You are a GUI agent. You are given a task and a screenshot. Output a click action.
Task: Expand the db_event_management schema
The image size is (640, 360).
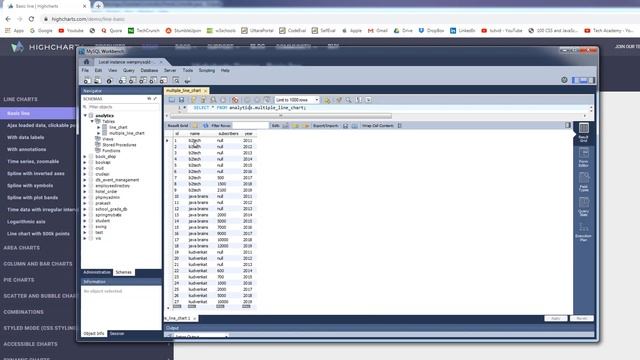85,180
